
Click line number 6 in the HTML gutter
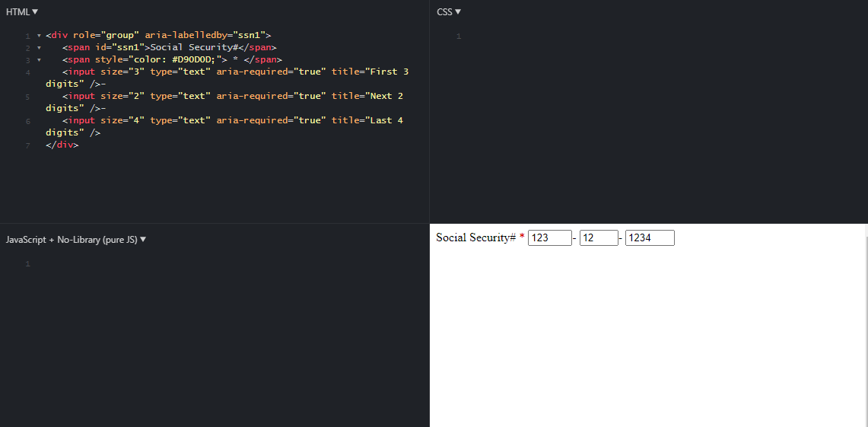tap(27, 121)
